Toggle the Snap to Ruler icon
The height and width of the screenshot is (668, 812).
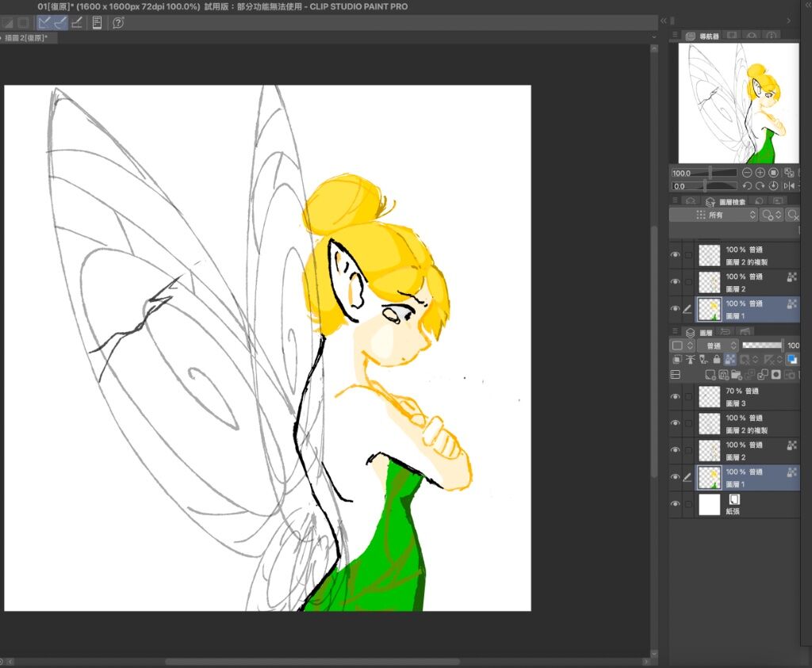pyautogui.click(x=44, y=22)
